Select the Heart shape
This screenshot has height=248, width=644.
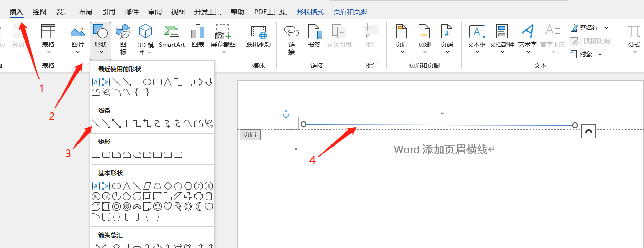168,206
